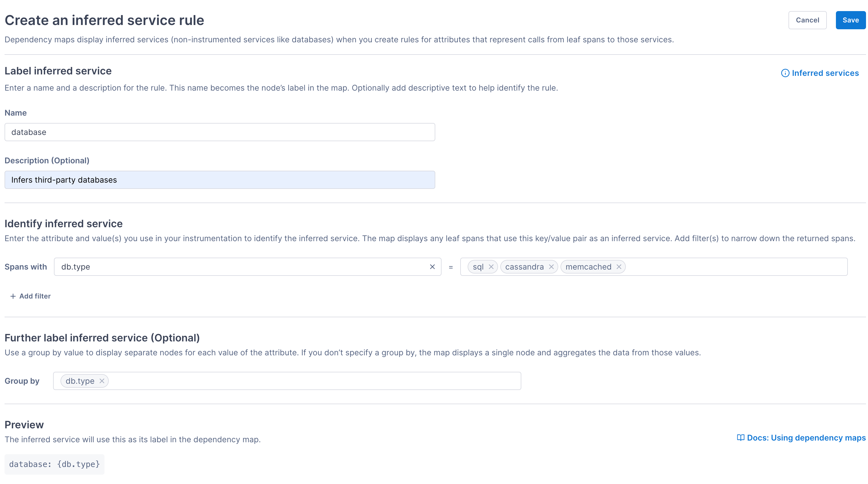This screenshot has width=868, height=484.
Task: Open the Spans with attribute dropdown
Action: [x=236, y=267]
